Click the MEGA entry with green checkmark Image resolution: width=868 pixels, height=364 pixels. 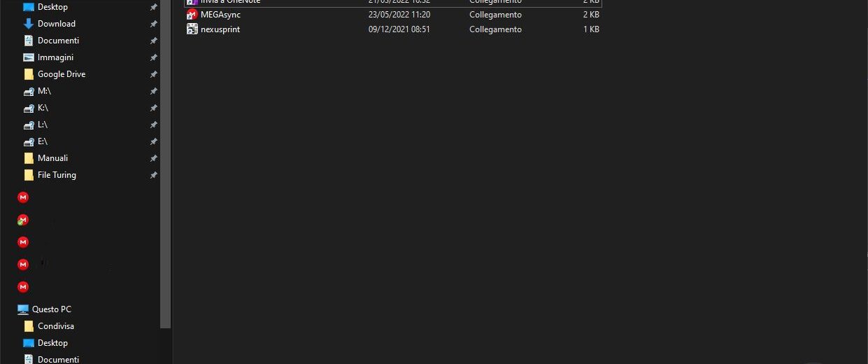[23, 220]
